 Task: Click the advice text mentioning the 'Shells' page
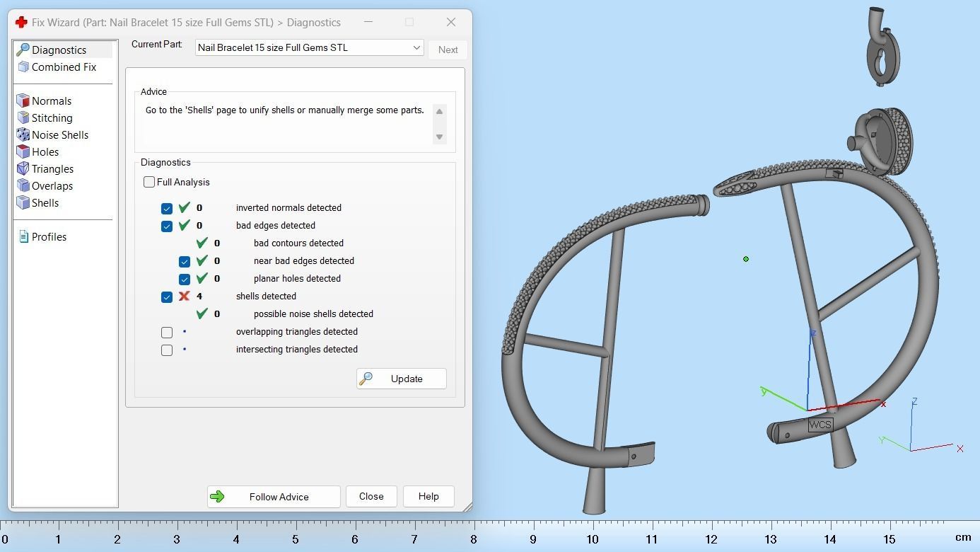coord(285,110)
